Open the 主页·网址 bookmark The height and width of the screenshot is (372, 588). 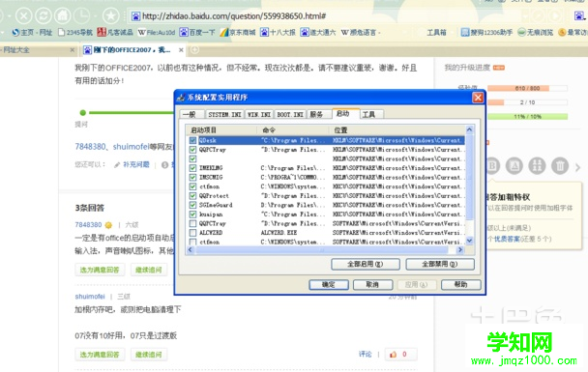(x=32, y=33)
